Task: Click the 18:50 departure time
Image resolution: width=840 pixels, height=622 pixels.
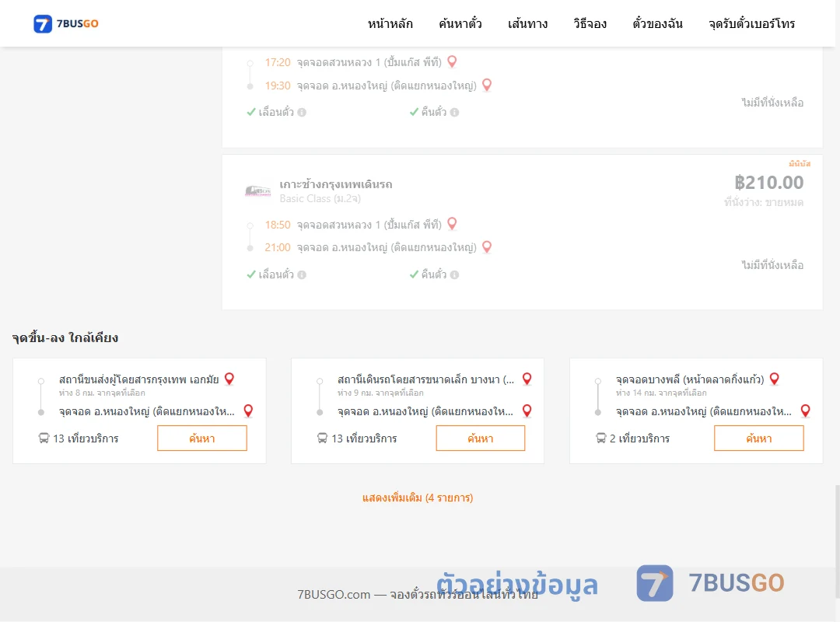Action: (278, 225)
